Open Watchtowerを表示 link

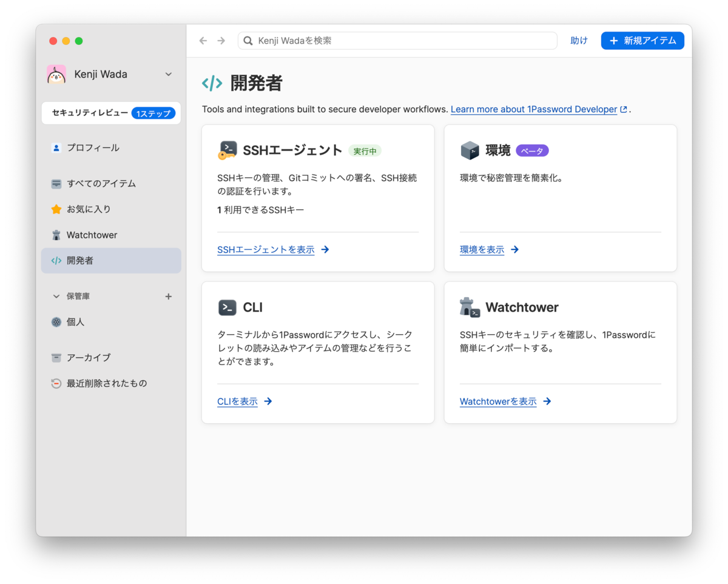coord(498,401)
